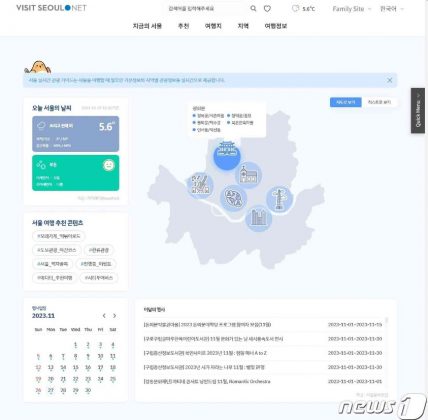This screenshot has height=420, width=428.
Task: Expand the Quick Menu side panel
Action: (x=418, y=111)
